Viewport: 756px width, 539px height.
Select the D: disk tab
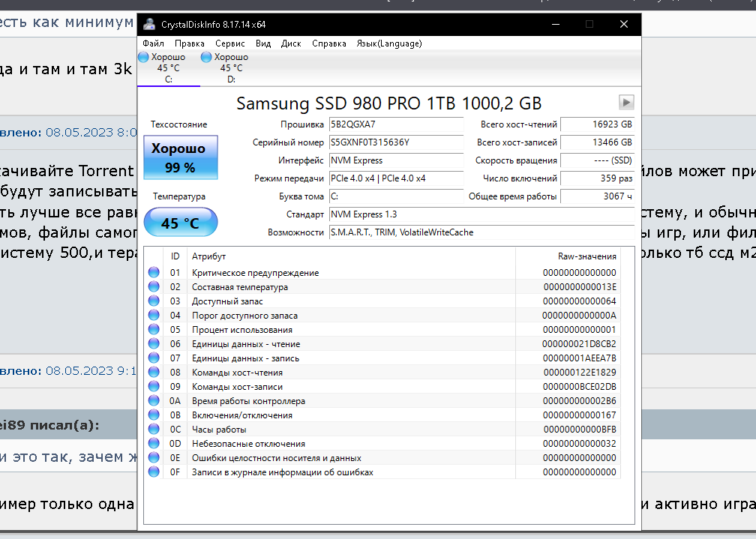coord(232,68)
